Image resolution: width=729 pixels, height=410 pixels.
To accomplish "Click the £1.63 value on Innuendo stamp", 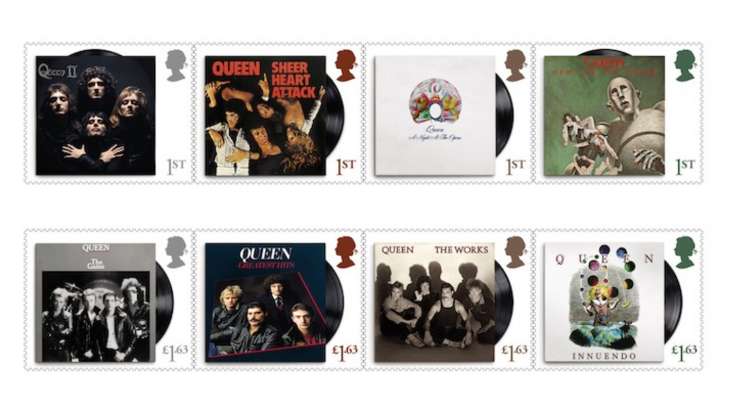I will [x=684, y=352].
